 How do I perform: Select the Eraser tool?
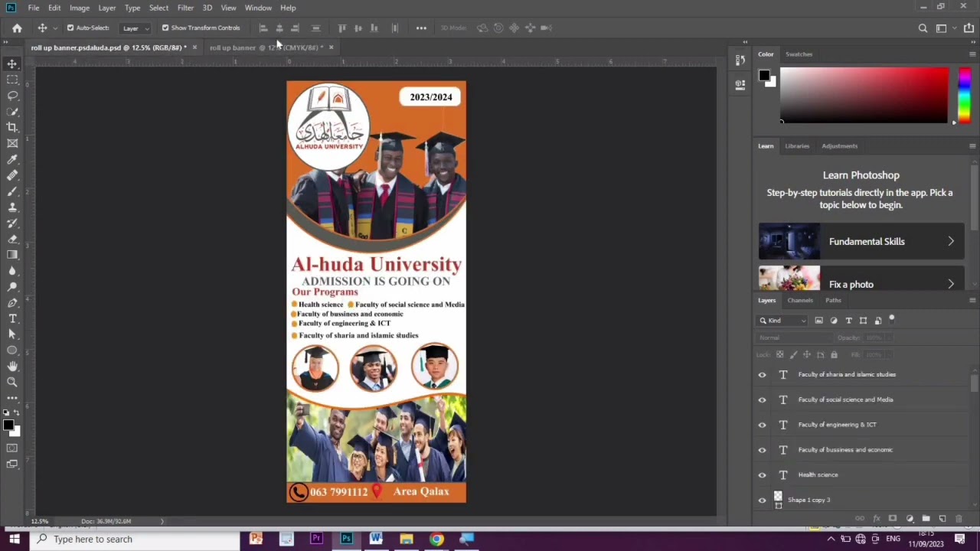tap(12, 239)
